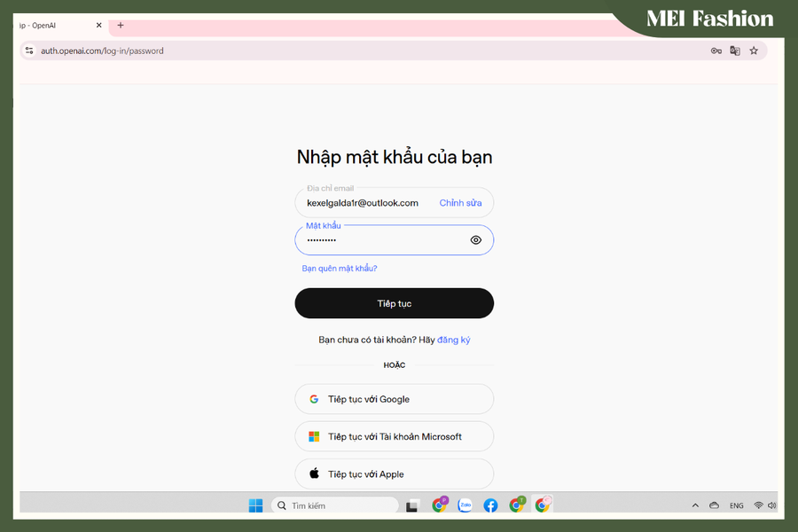The width and height of the screenshot is (798, 532).
Task: Click the đăng ký sign-up link
Action: coord(453,340)
